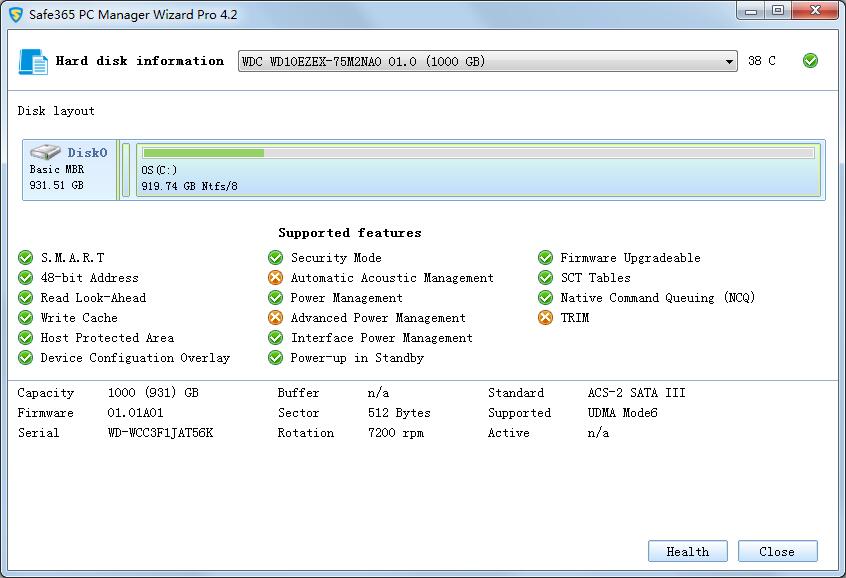Click the Firmware Upgradeable check icon

[545, 258]
